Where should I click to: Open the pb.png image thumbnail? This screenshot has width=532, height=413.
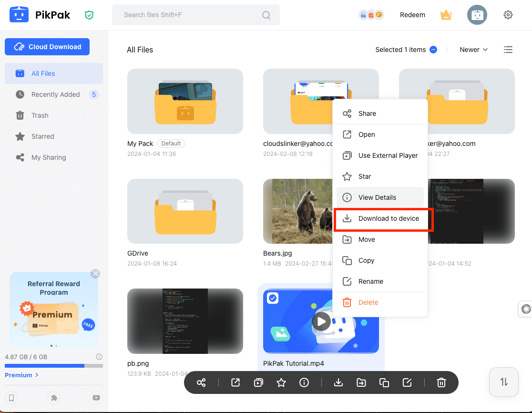(x=185, y=321)
